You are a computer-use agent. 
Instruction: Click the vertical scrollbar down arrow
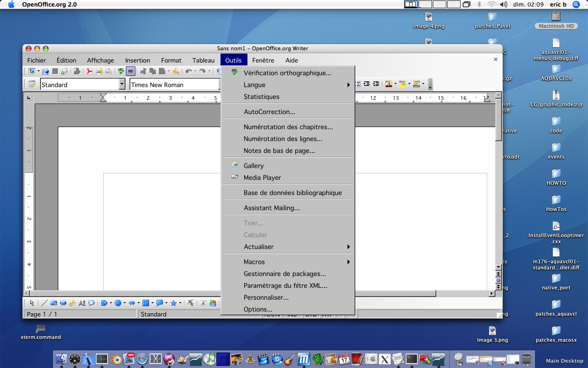[498, 267]
